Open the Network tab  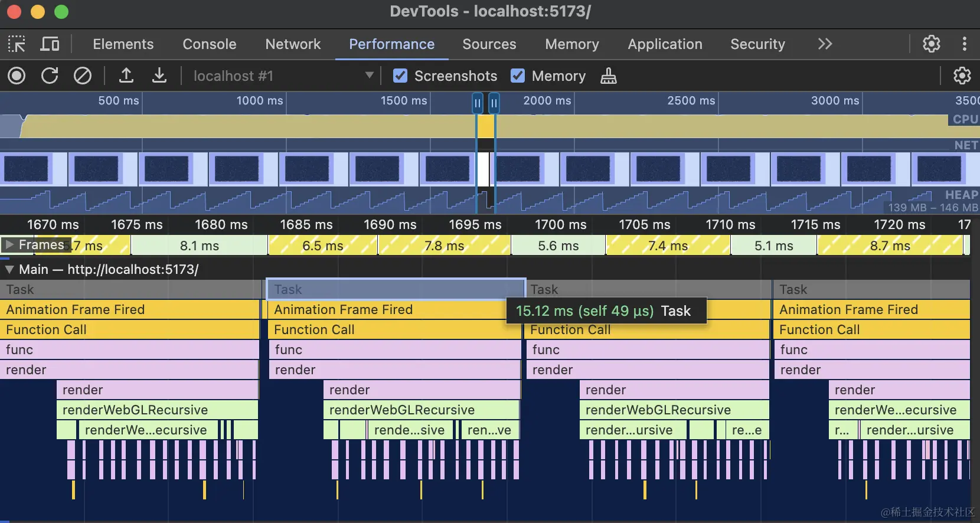[x=293, y=44]
